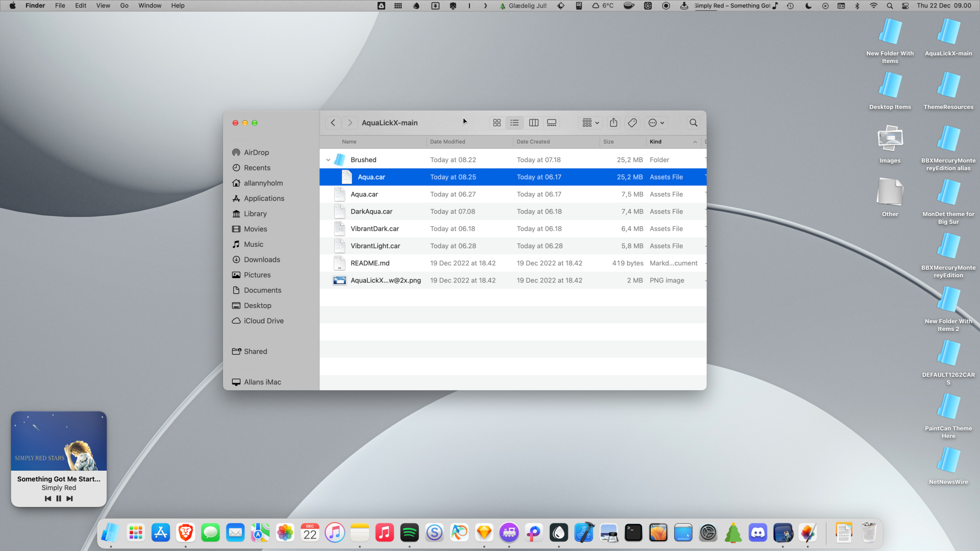
Task: Open Library in the Finder sidebar
Action: coord(249,214)
